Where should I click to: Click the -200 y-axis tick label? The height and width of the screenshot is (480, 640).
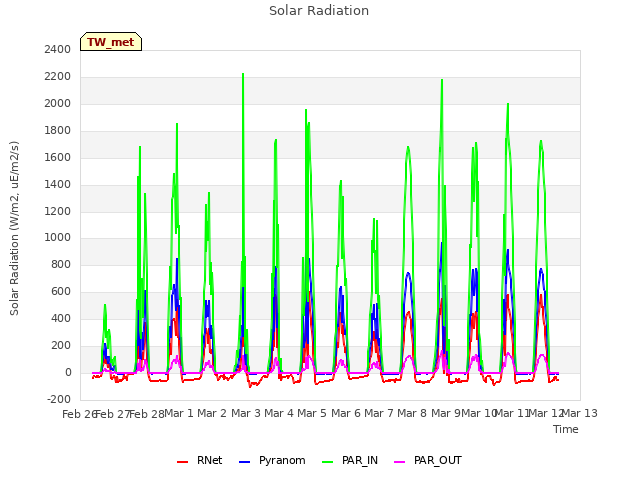59,399
